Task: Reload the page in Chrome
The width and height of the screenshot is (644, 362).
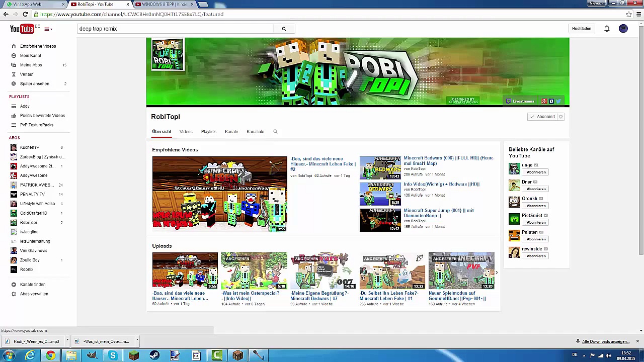Action: [25, 14]
